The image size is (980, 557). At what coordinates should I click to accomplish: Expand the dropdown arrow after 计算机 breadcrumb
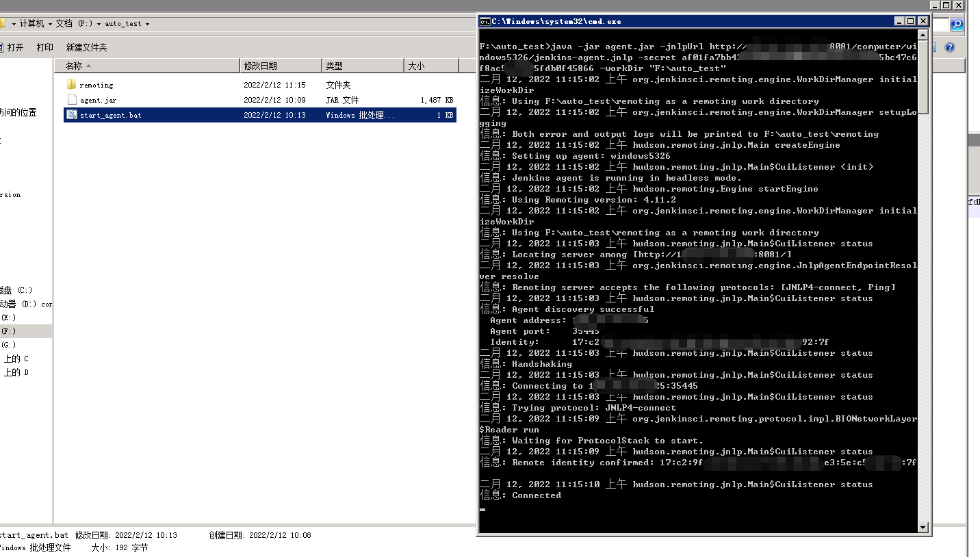tap(50, 24)
